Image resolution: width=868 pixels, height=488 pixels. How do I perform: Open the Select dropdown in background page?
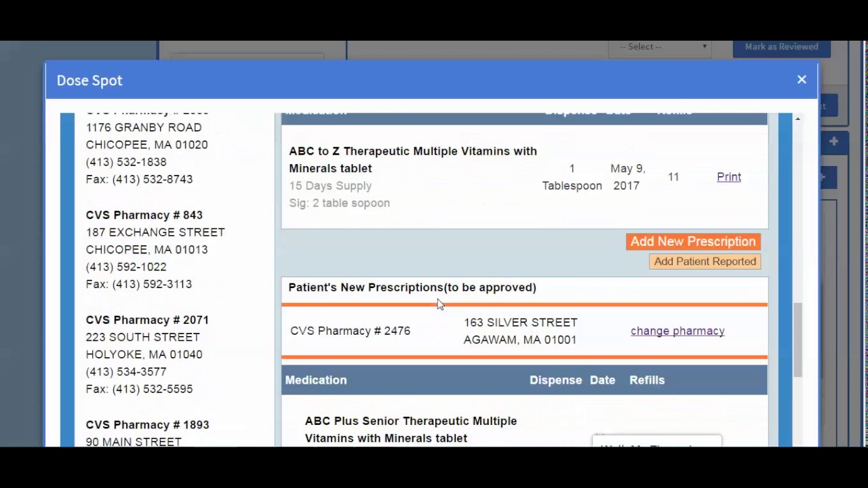[659, 47]
